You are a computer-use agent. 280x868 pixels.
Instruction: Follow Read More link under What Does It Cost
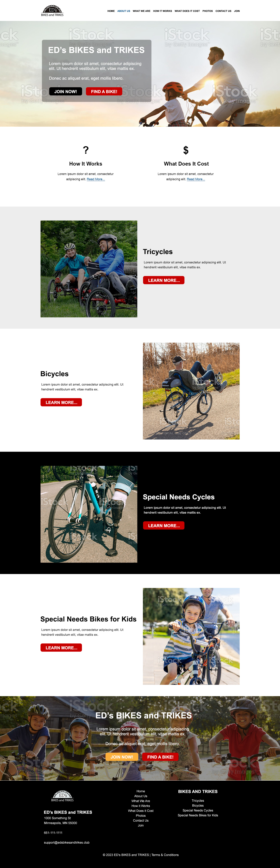tap(196, 179)
